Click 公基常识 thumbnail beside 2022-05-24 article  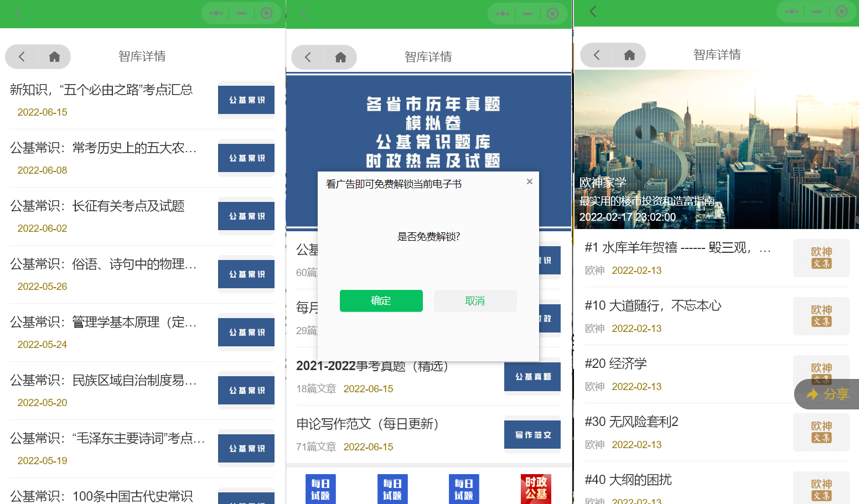pos(246,332)
